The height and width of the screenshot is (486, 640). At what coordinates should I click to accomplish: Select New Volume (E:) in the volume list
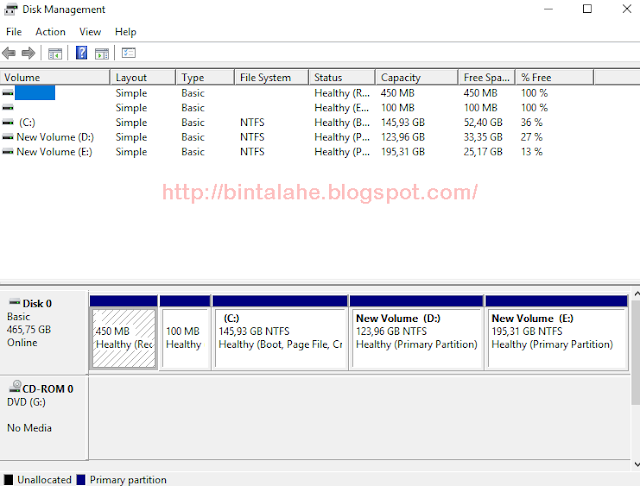click(x=54, y=152)
